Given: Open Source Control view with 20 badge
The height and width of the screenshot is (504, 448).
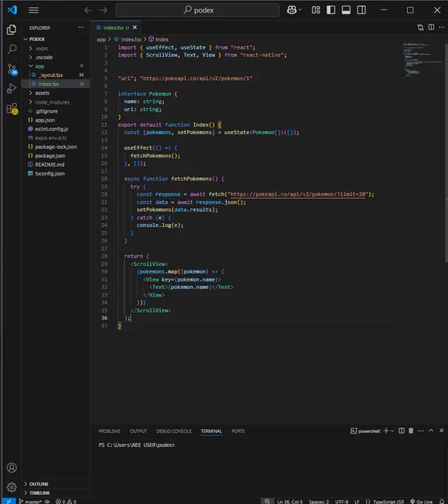Looking at the screenshot, I should [12, 69].
